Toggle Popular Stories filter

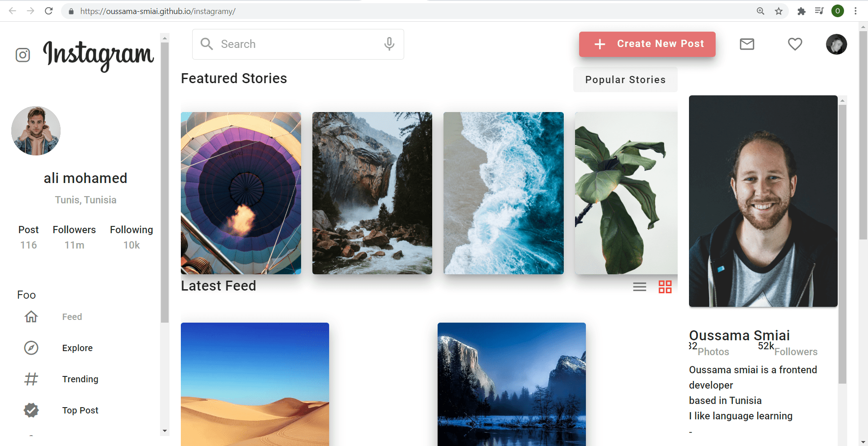pyautogui.click(x=625, y=80)
